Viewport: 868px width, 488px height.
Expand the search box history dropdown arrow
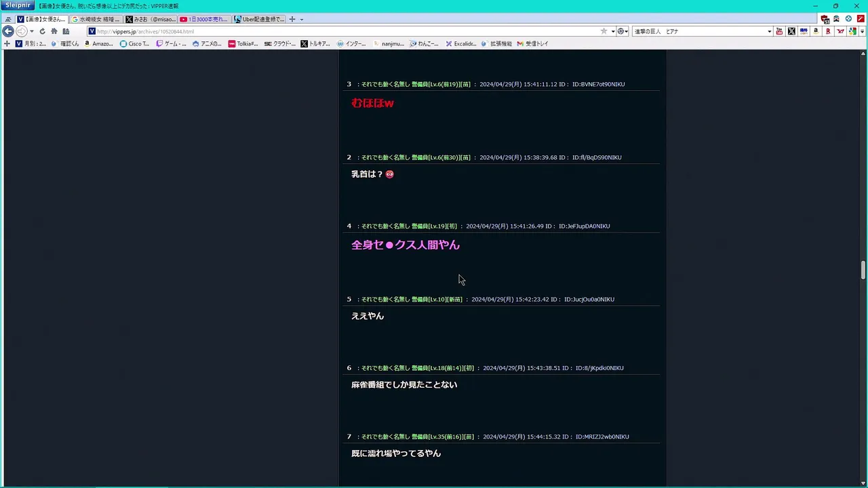769,31
